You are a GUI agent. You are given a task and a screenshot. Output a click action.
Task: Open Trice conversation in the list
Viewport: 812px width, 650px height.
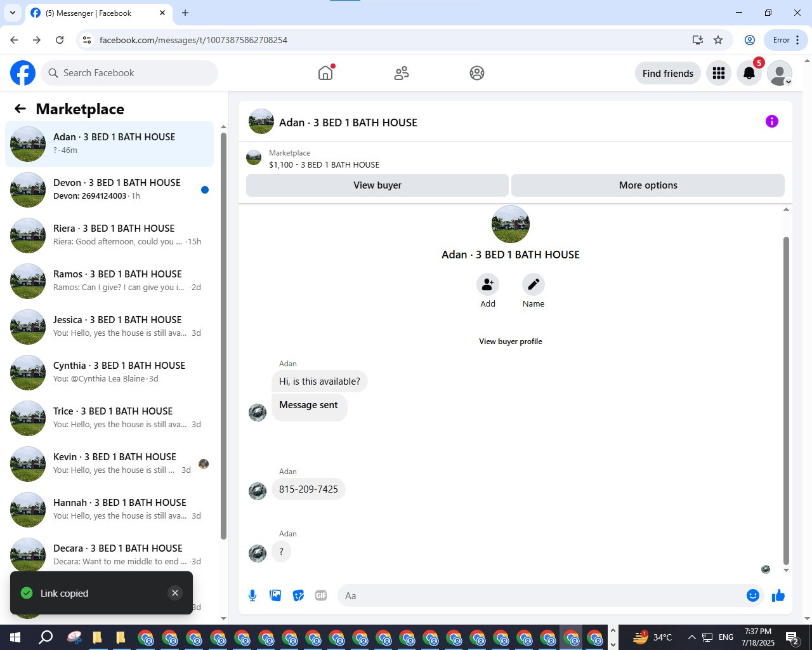click(x=109, y=418)
